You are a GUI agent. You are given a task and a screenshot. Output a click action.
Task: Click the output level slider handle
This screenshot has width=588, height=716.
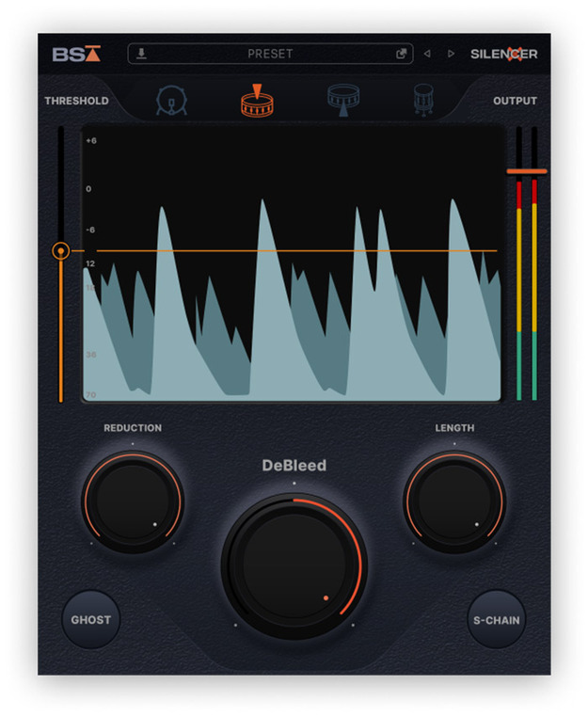526,171
